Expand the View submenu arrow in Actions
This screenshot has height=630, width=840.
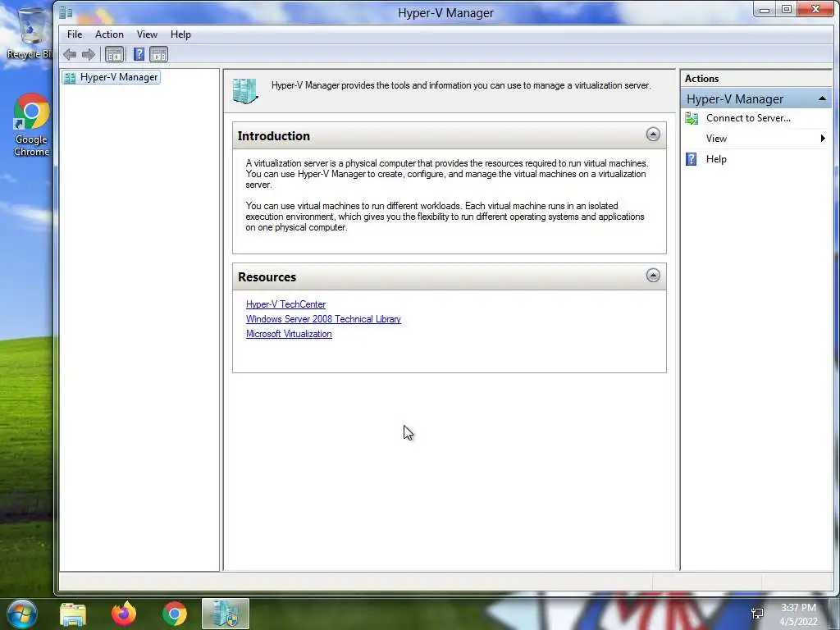click(823, 139)
